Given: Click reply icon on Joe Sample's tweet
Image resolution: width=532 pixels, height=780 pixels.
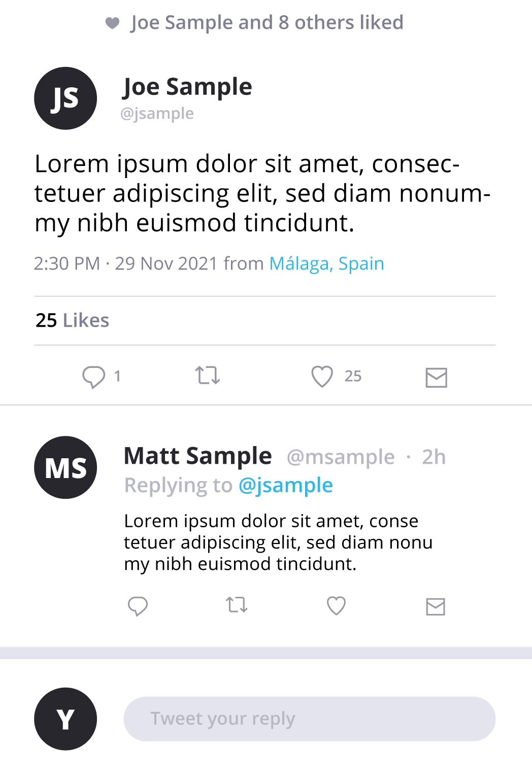Looking at the screenshot, I should (x=94, y=377).
